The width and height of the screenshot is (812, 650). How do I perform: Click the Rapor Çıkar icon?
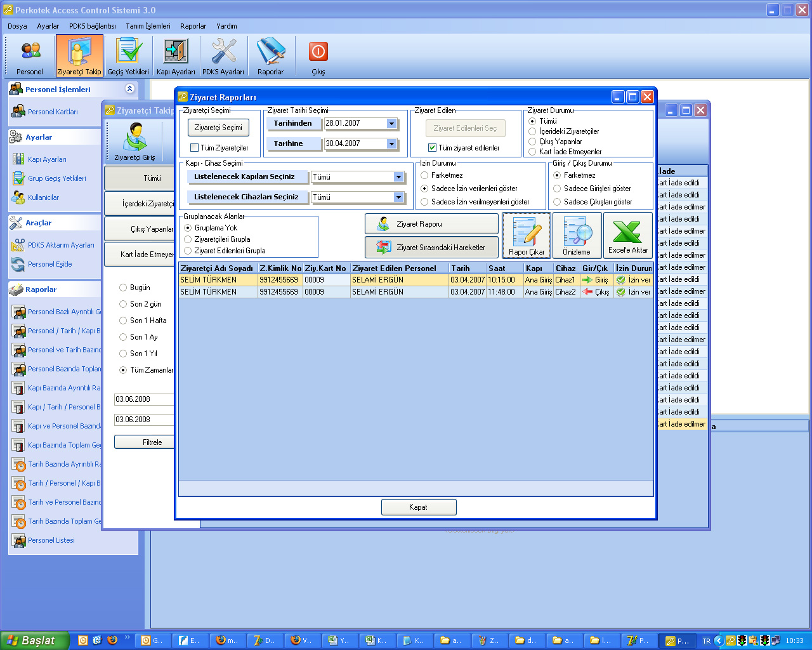(x=527, y=235)
